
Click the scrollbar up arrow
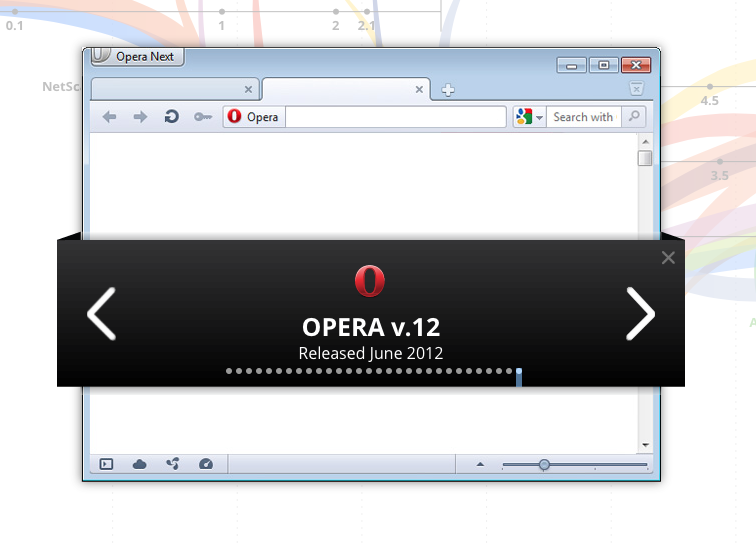645,142
